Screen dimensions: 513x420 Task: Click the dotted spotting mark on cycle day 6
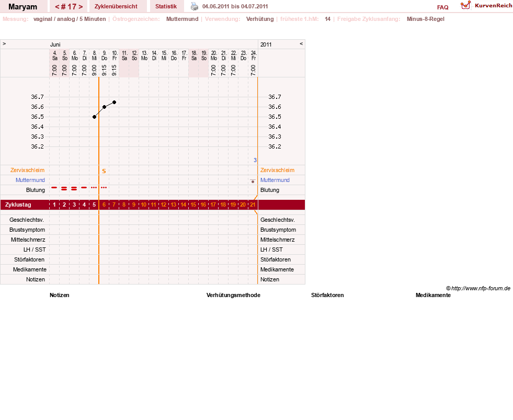point(104,188)
